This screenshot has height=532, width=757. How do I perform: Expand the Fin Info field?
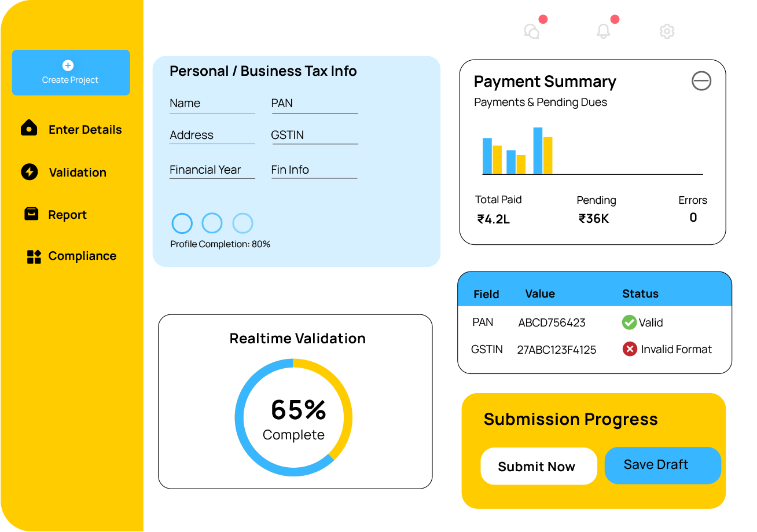coord(314,169)
